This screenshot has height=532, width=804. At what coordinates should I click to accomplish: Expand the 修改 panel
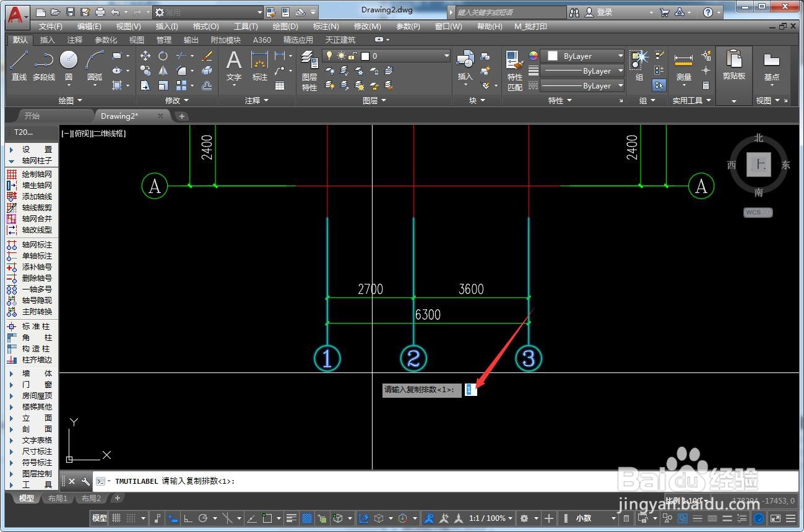[x=176, y=100]
